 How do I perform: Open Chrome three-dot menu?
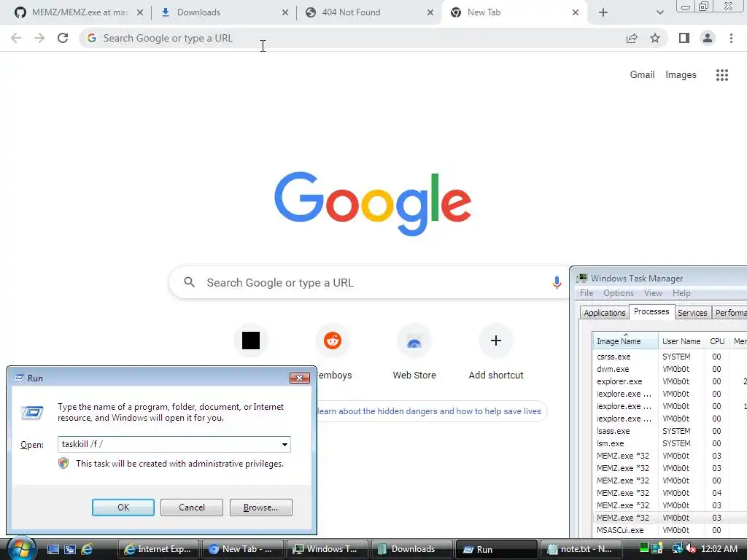tap(731, 38)
